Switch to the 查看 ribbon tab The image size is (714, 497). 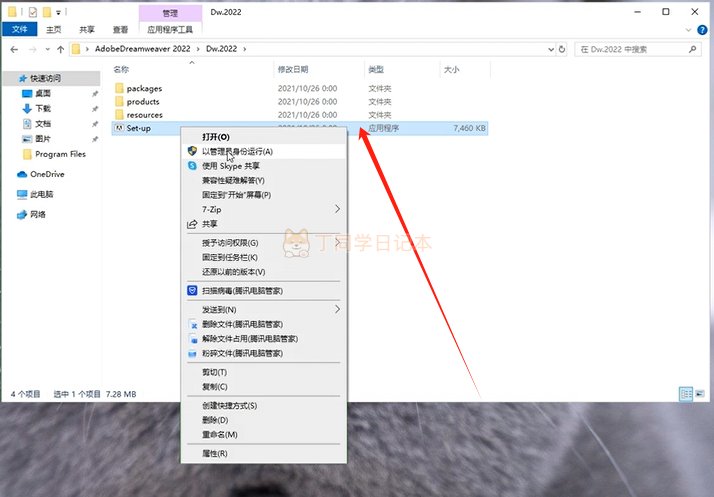click(120, 29)
